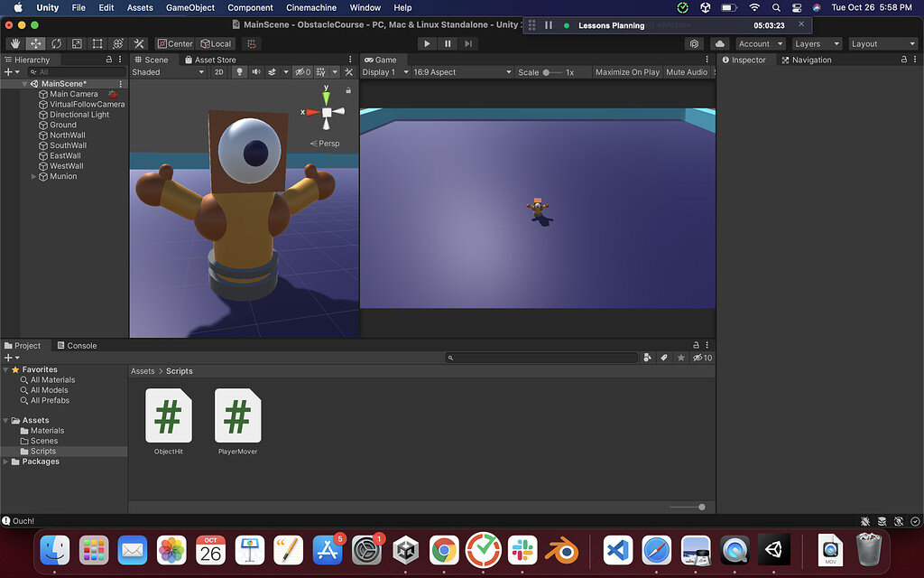Click the Pause button in Unity toolbar
924x578 pixels.
(448, 43)
